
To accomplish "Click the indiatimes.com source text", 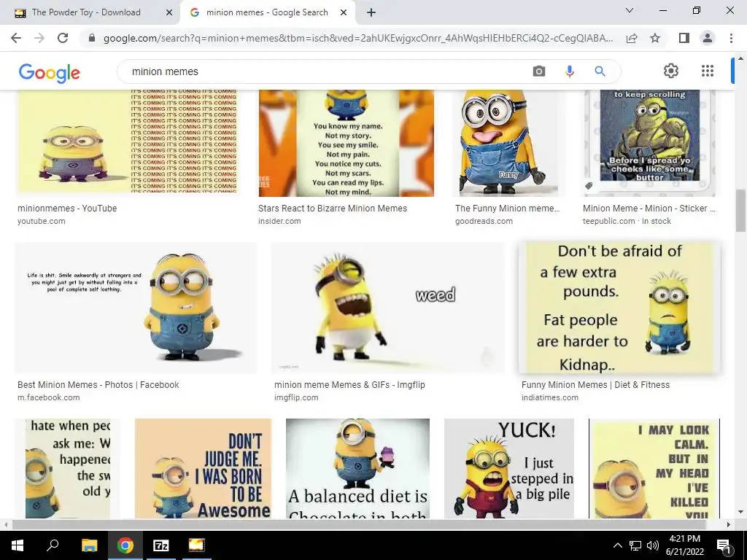I will pos(550,397).
